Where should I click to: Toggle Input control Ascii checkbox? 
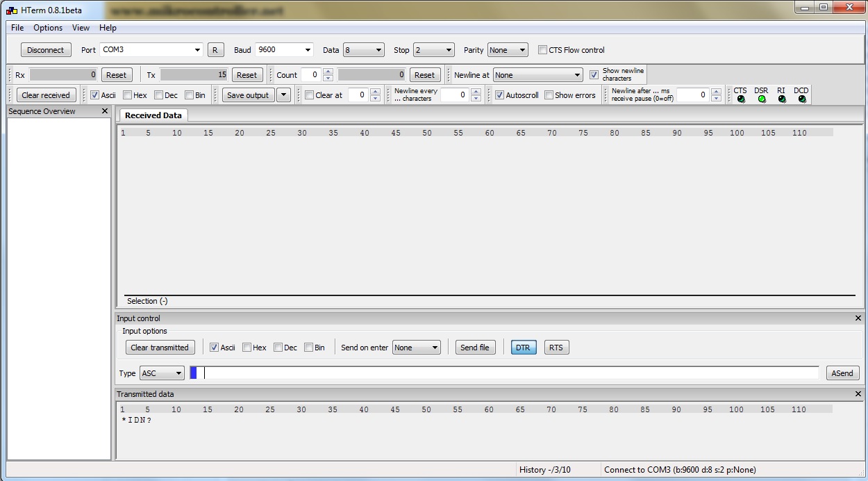pyautogui.click(x=214, y=348)
